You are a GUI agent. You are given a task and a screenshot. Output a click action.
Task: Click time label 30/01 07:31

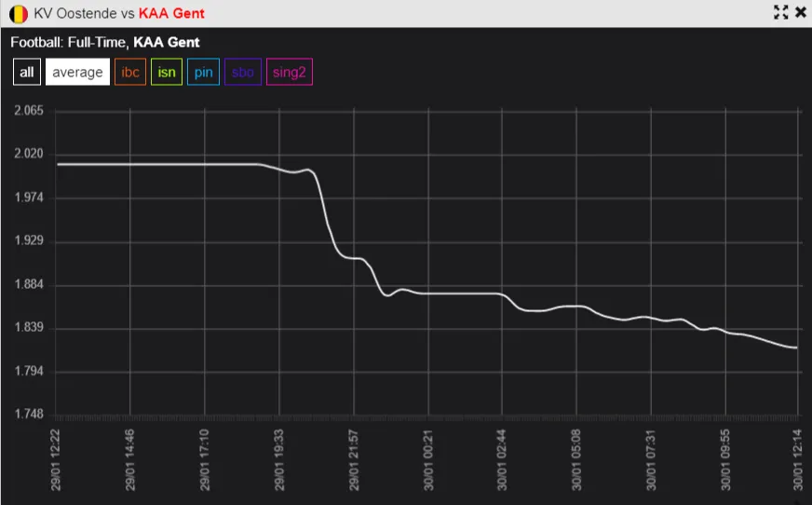tap(651, 460)
